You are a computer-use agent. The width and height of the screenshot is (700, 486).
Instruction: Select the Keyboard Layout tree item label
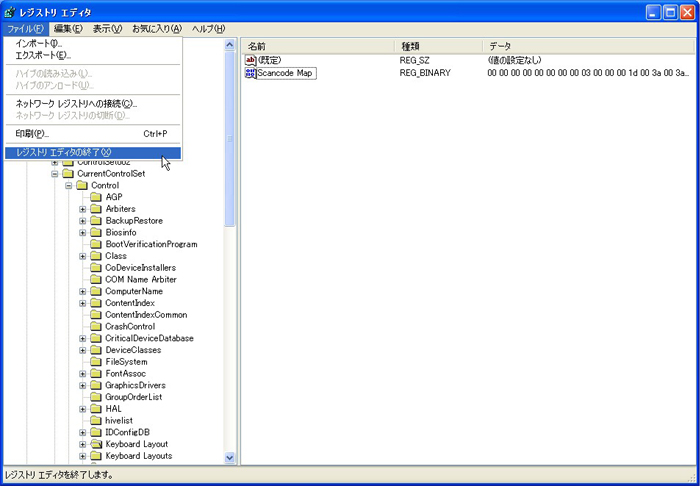tap(137, 444)
